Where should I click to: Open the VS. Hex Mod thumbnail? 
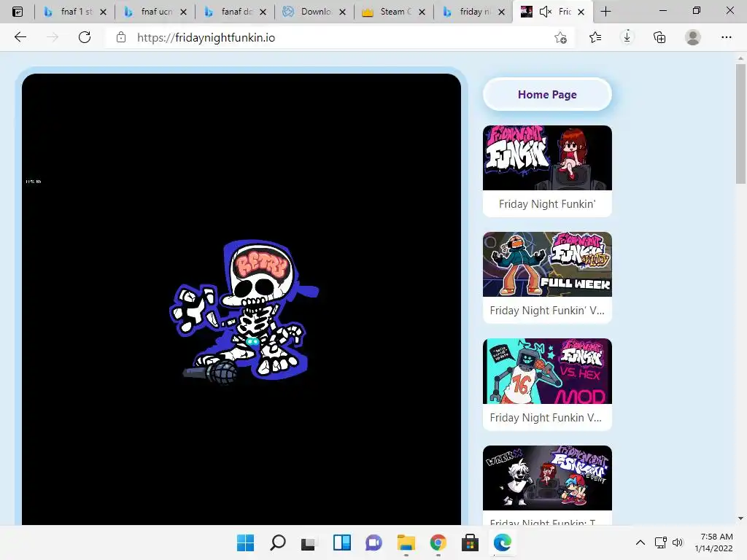click(x=547, y=371)
